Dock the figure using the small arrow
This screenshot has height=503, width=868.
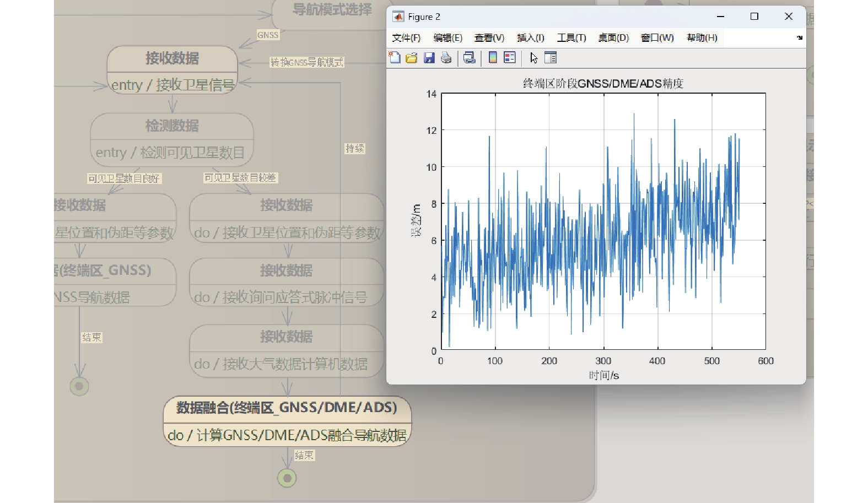(799, 38)
